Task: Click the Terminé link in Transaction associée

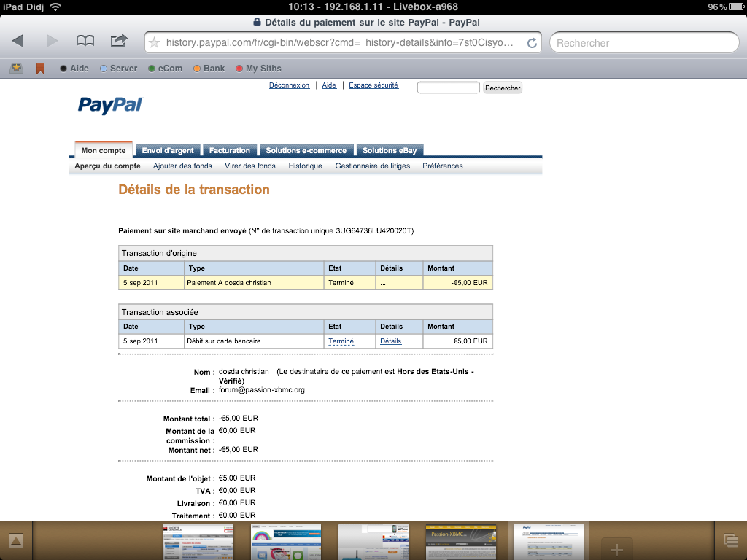Action: (341, 341)
